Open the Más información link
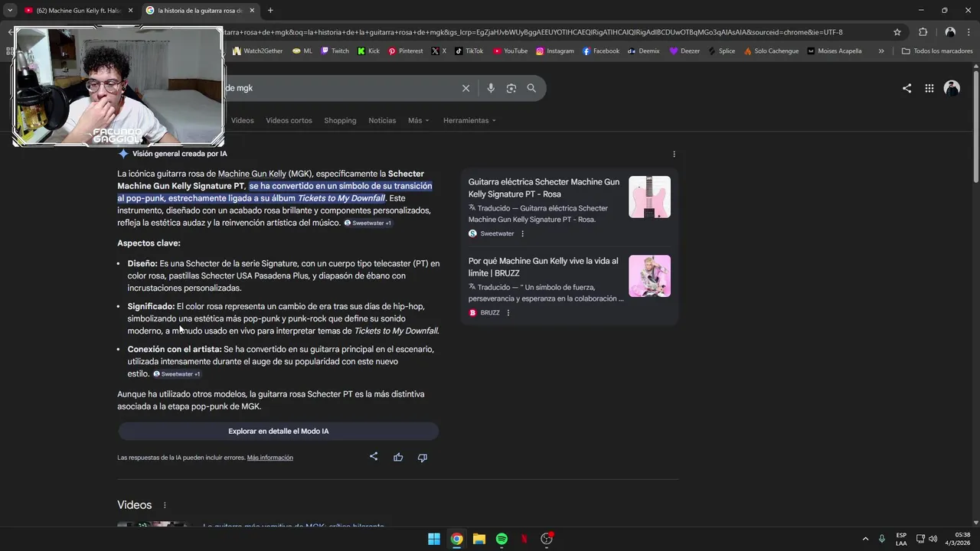The width and height of the screenshot is (980, 551). point(270,458)
